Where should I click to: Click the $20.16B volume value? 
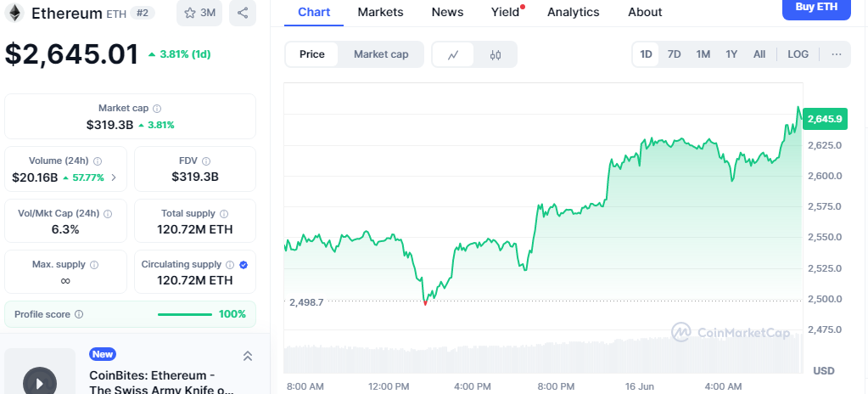coord(35,177)
